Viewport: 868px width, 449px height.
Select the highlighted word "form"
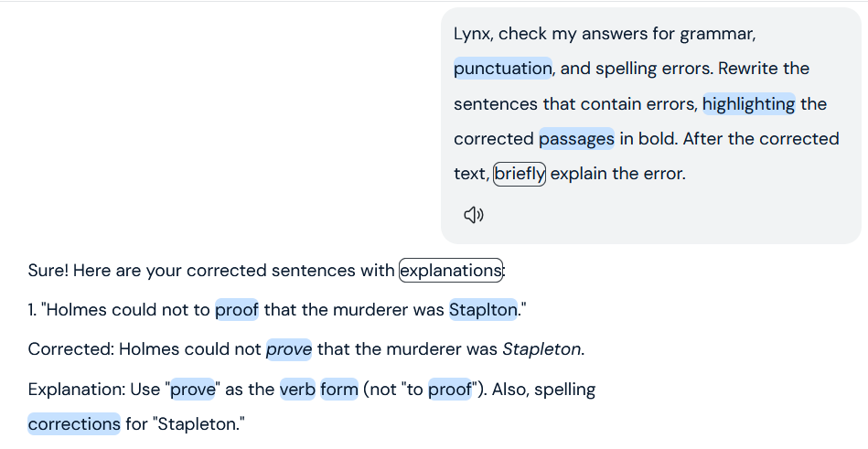pos(339,390)
